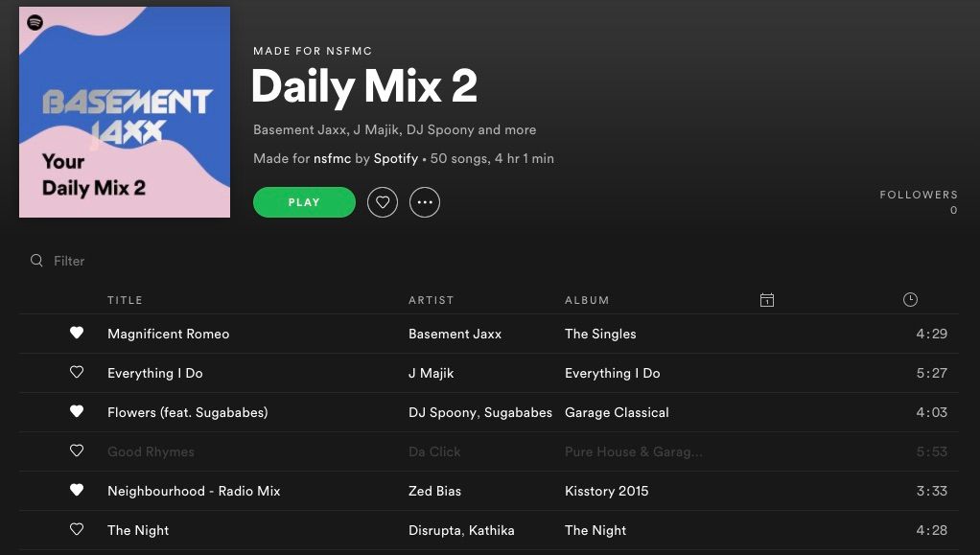The height and width of the screenshot is (555, 980).
Task: Click the Filter search magnifier icon
Action: click(36, 261)
